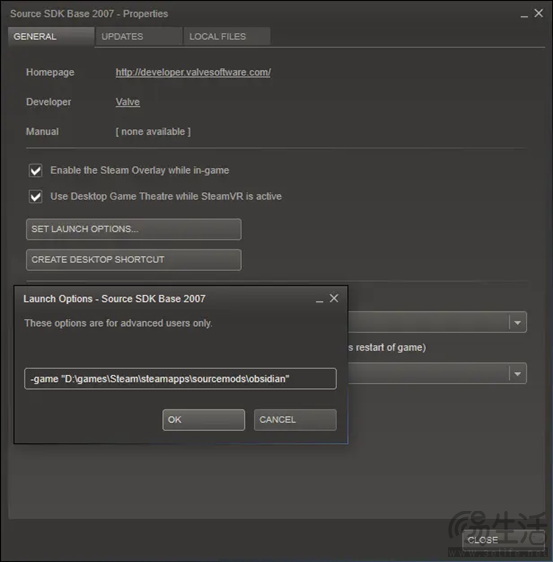The height and width of the screenshot is (562, 553).
Task: Toggle Use Desktop Game Theatre checkbox
Action: pyautogui.click(x=35, y=197)
